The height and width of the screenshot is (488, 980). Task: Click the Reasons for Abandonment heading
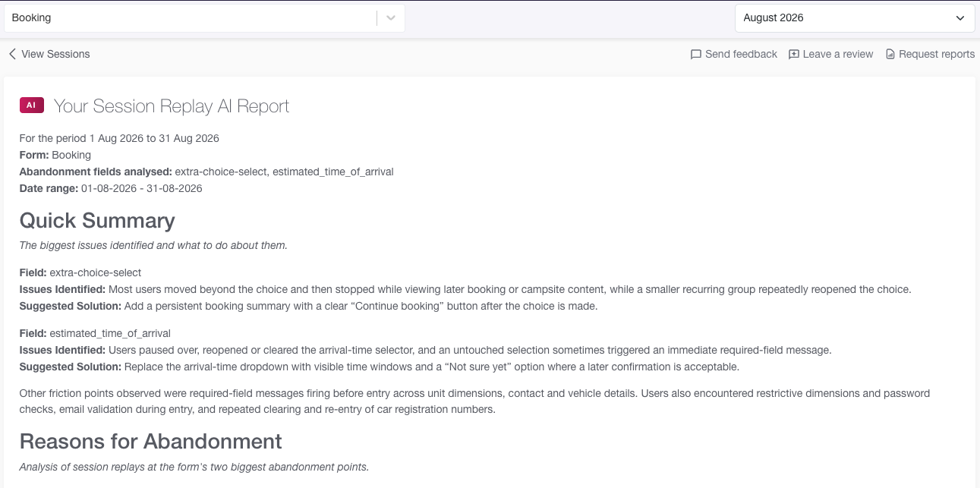151,442
